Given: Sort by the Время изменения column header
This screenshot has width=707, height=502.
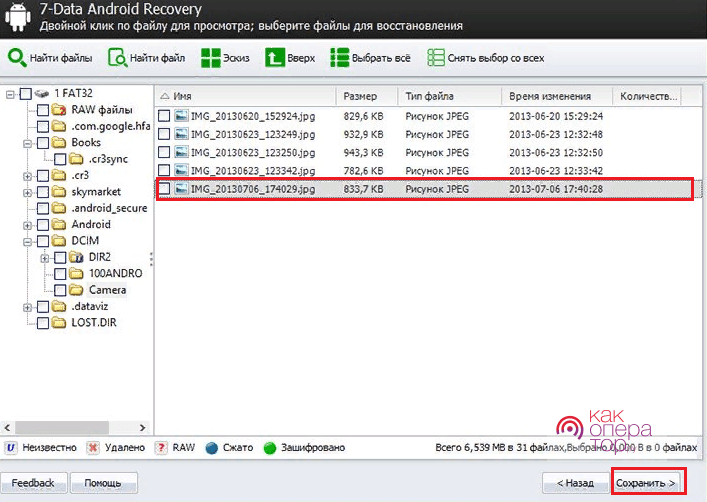Looking at the screenshot, I should pyautogui.click(x=557, y=96).
